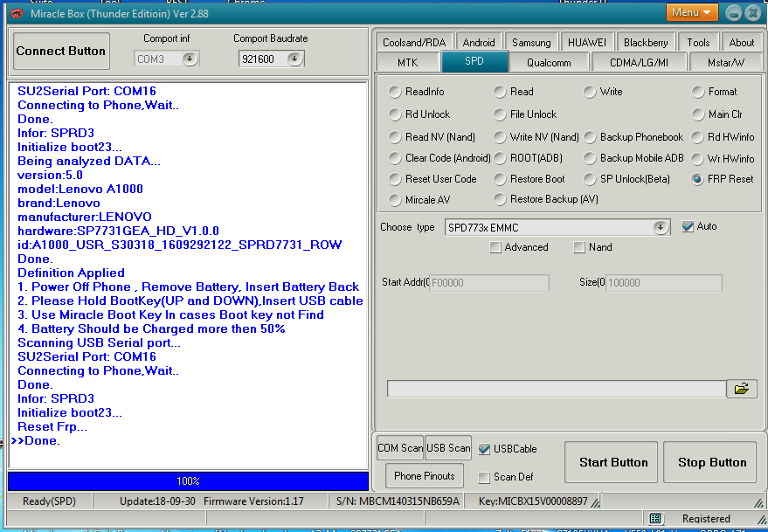768x532 pixels.
Task: Toggle the Auto checkbox
Action: 688,226
